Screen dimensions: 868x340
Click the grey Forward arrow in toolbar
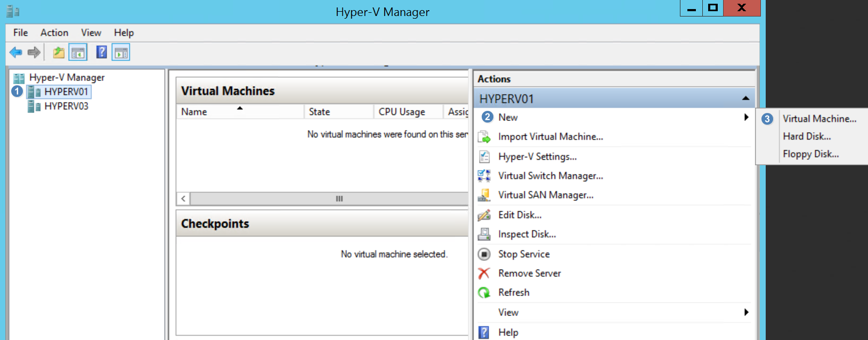(x=34, y=52)
